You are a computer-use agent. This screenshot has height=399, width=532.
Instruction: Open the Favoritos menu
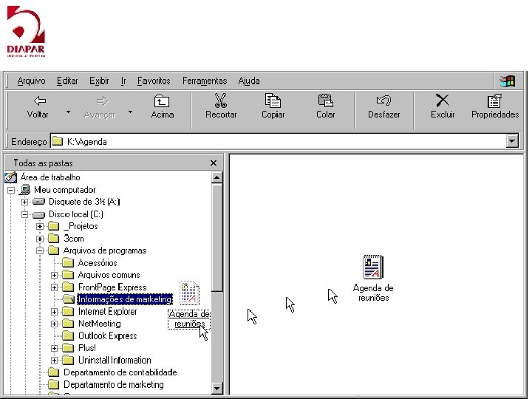coord(154,81)
